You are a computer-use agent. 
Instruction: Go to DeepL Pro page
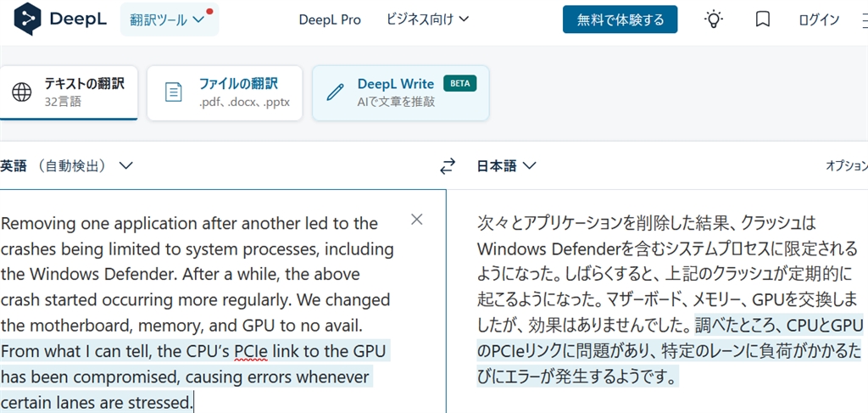330,20
